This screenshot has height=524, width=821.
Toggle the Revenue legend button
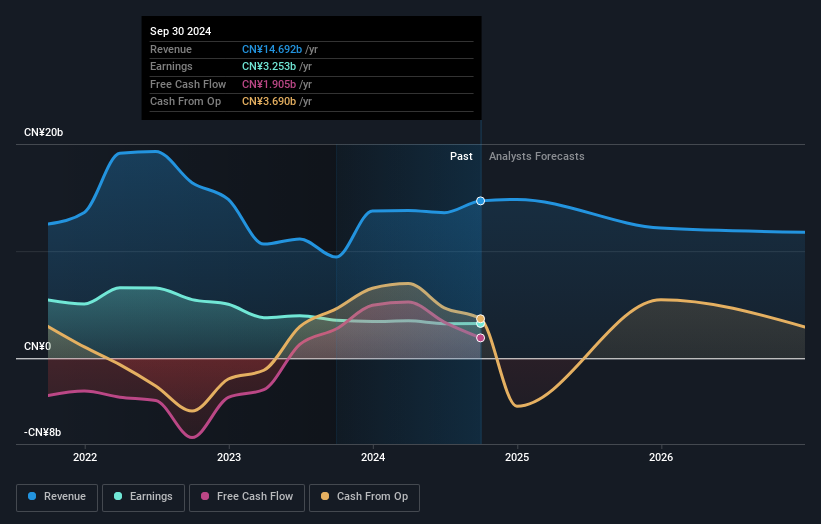tap(57, 497)
